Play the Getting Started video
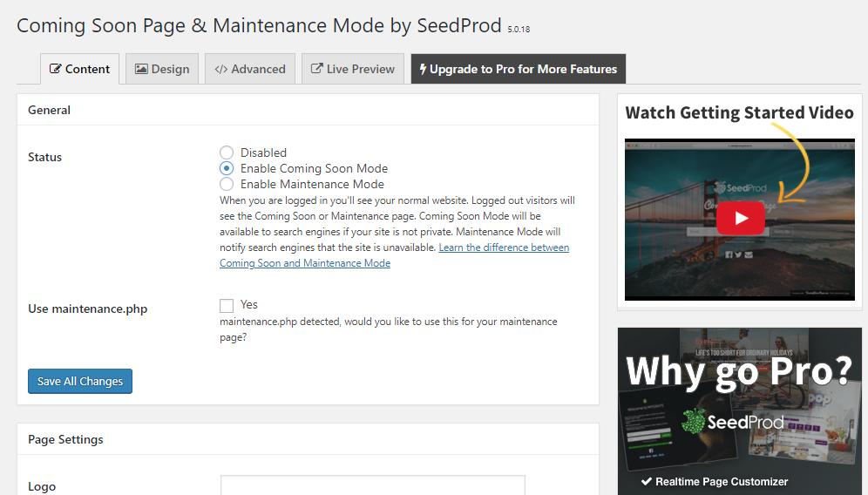The height and width of the screenshot is (495, 868). [x=741, y=219]
